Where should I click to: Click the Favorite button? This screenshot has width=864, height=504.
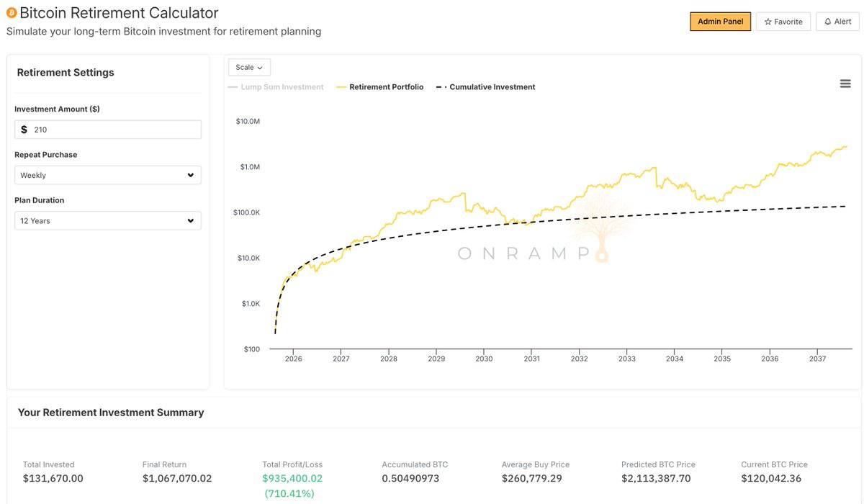(x=783, y=21)
